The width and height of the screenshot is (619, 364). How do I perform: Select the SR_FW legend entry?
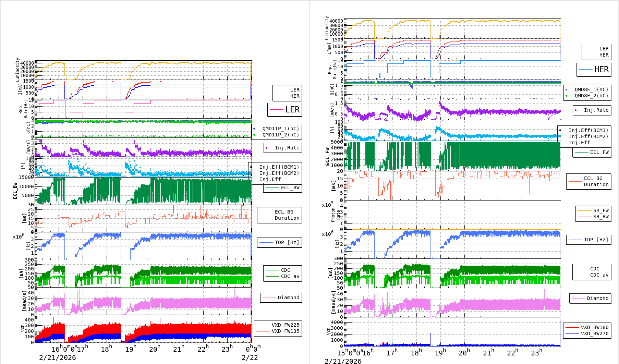pyautogui.click(x=593, y=210)
